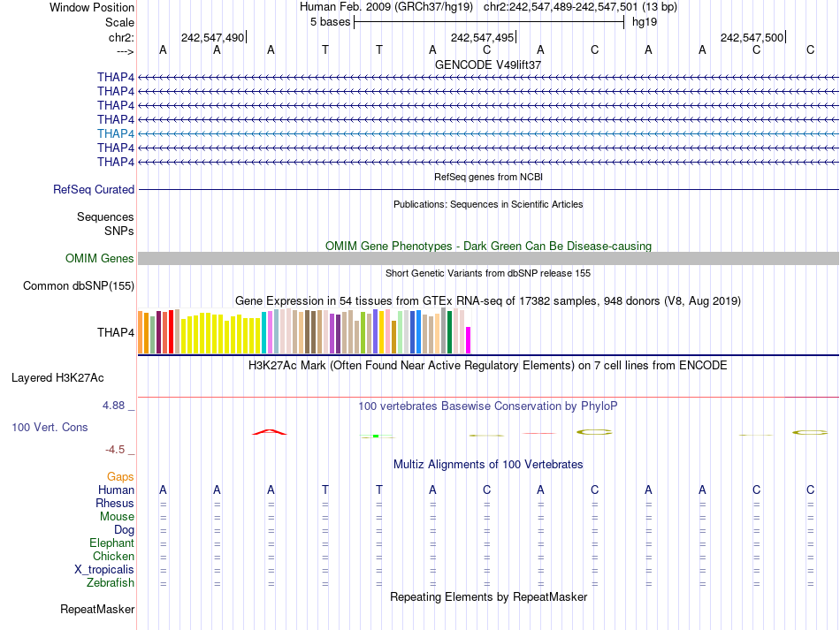Click the Elephant alignment row label

click(x=112, y=543)
